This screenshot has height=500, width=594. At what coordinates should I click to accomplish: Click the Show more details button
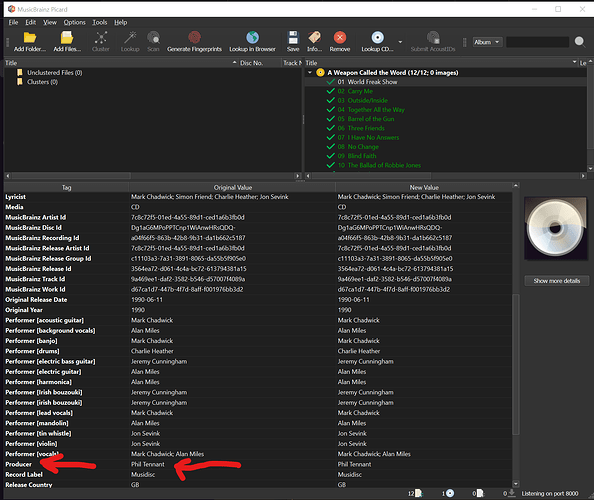556,281
